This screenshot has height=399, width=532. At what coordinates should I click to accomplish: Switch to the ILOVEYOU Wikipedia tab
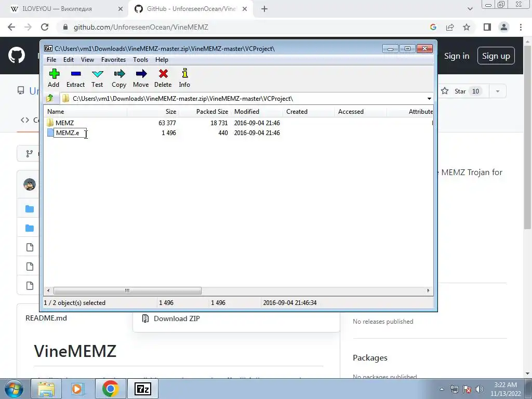64,9
